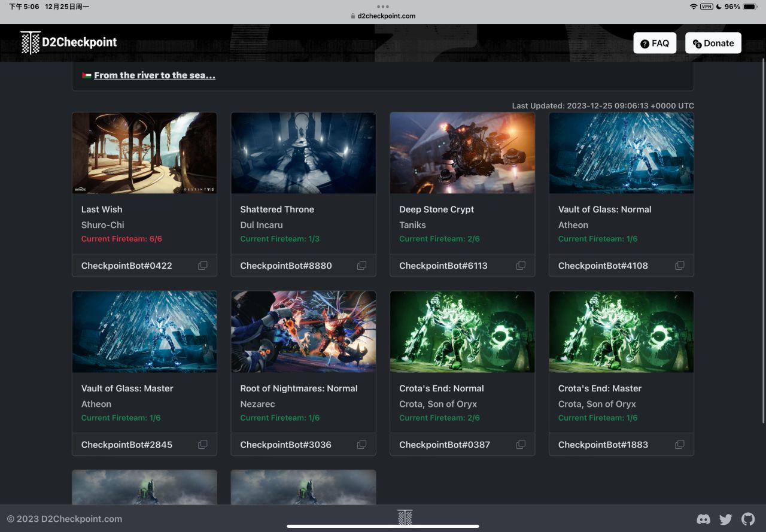Tap the Wi-Fi status icon

[x=693, y=7]
